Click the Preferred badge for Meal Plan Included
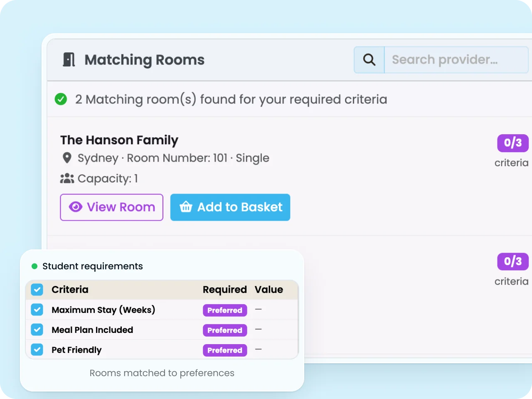Viewport: 532px width, 399px height. [225, 330]
